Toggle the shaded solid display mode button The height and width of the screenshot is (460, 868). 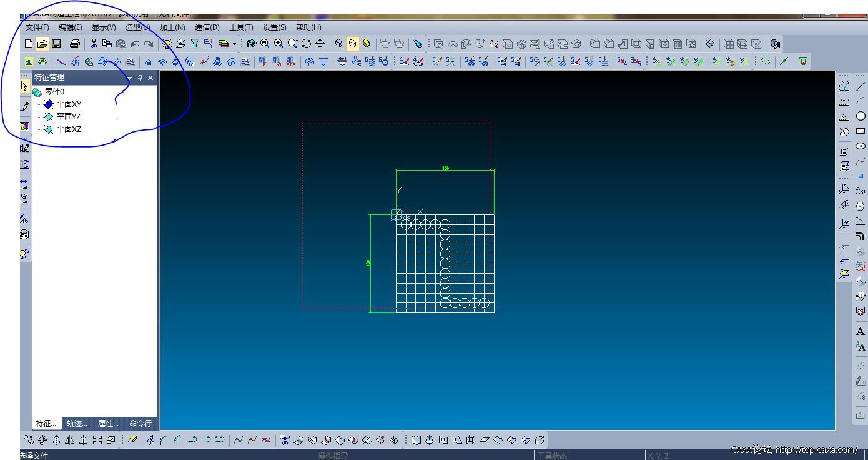[367, 44]
